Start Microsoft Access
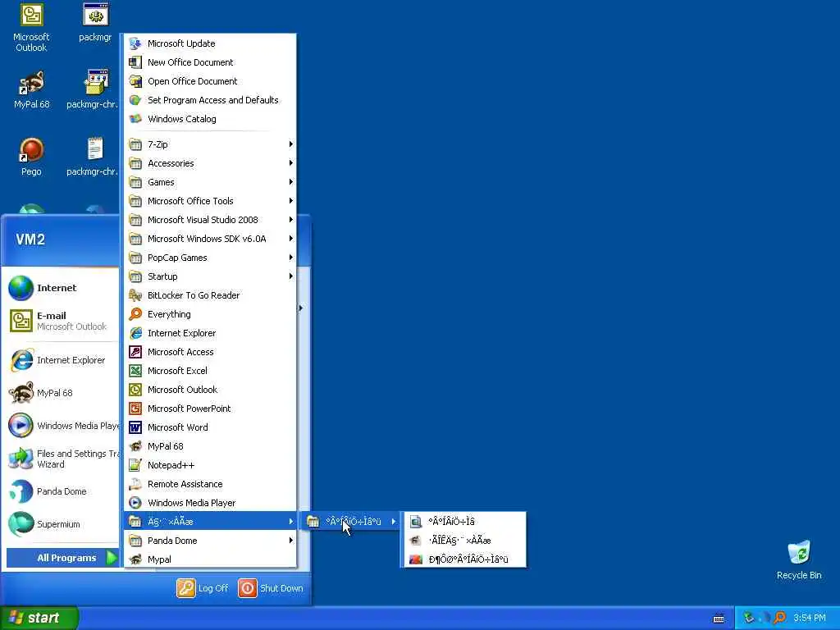Viewport: 840px width, 630px height. 210,351
